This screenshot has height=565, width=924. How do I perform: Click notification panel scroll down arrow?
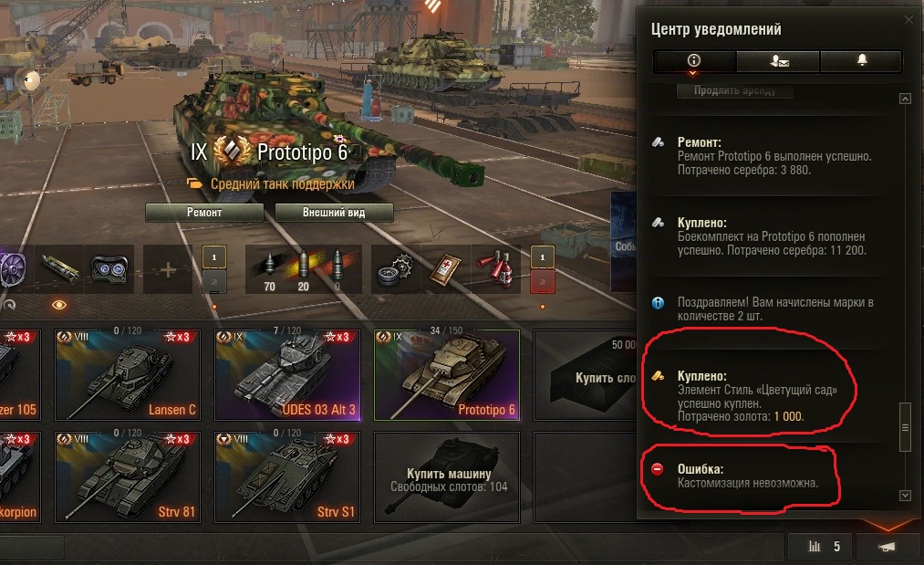(905, 496)
